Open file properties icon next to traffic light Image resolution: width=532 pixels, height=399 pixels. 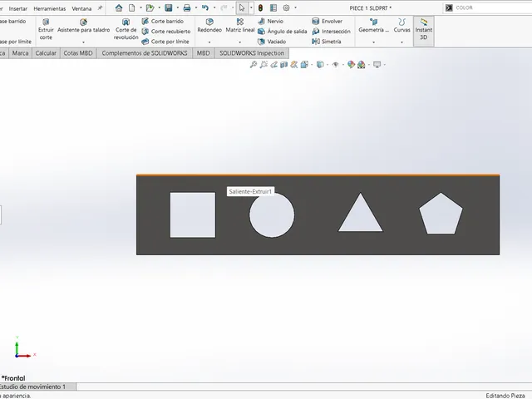(273, 7)
